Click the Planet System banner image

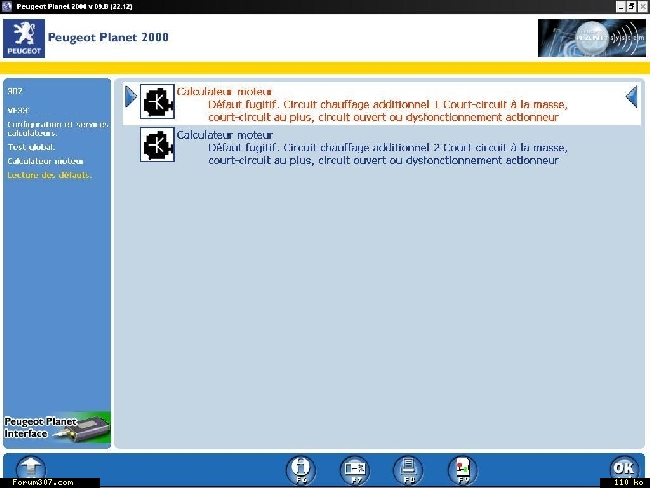(592, 38)
